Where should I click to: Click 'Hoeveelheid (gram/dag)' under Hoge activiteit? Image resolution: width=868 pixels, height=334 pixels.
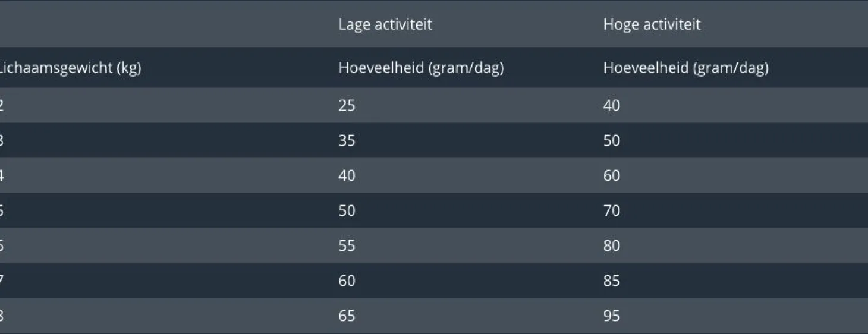(685, 68)
